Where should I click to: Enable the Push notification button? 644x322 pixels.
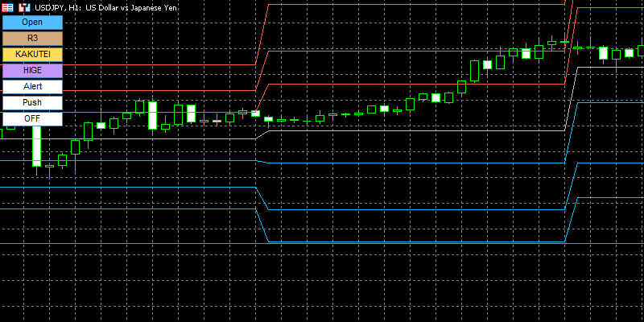coord(32,102)
